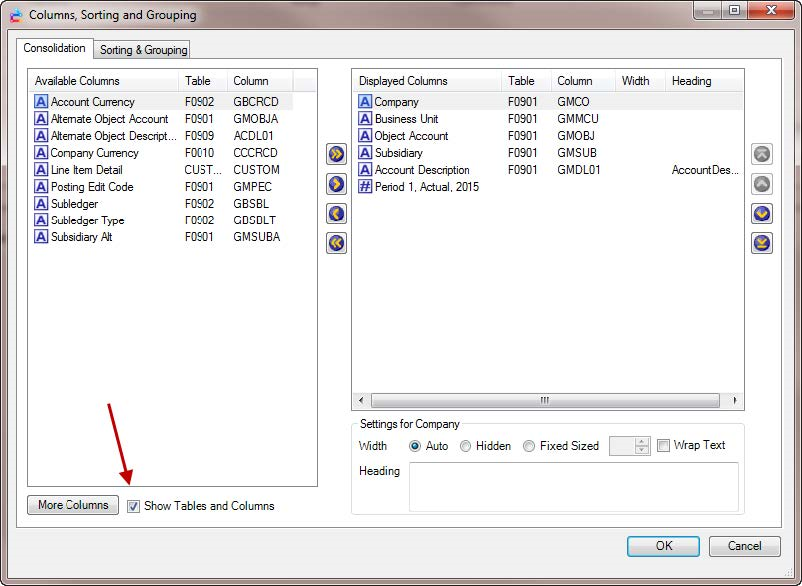The width and height of the screenshot is (802, 586).
Task: Click the move column to bottom button
Action: tap(762, 243)
